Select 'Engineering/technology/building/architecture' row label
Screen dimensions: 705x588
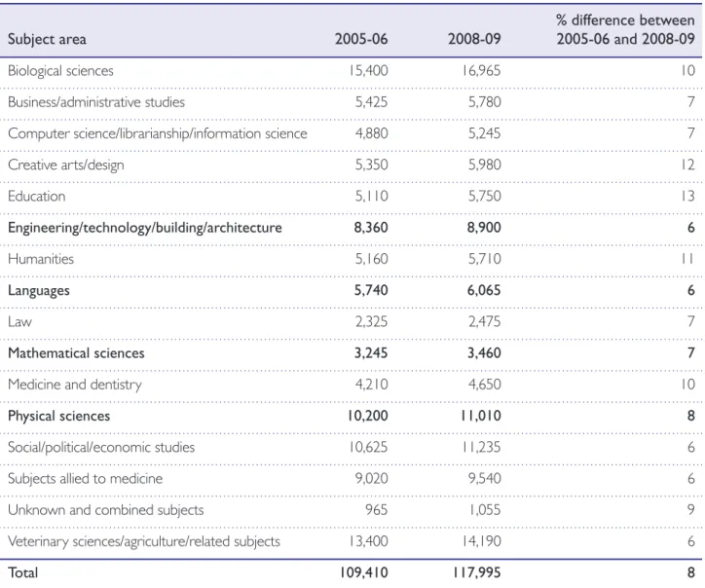145,228
